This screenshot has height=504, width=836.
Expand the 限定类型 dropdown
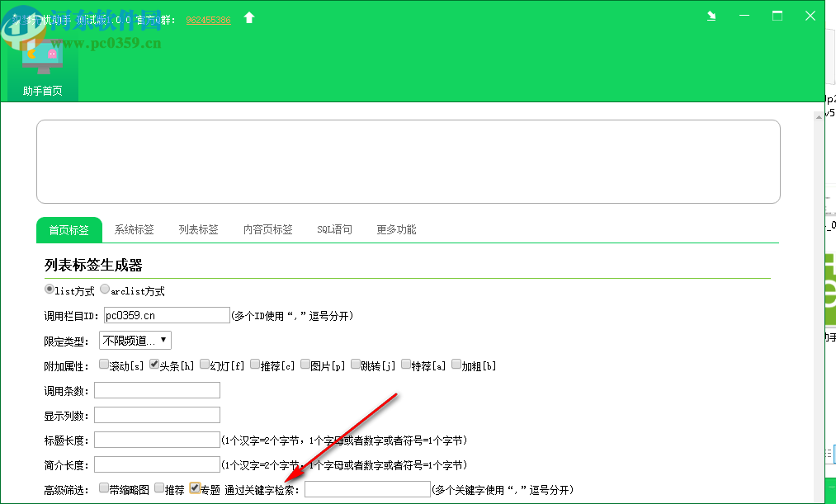135,341
